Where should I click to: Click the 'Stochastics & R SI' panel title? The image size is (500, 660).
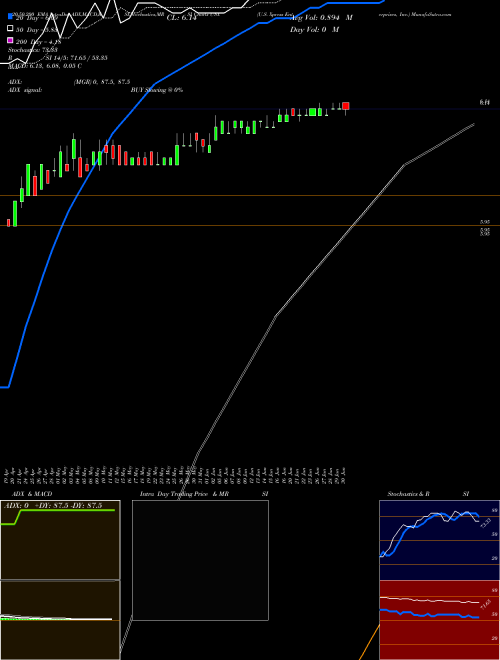point(428,494)
